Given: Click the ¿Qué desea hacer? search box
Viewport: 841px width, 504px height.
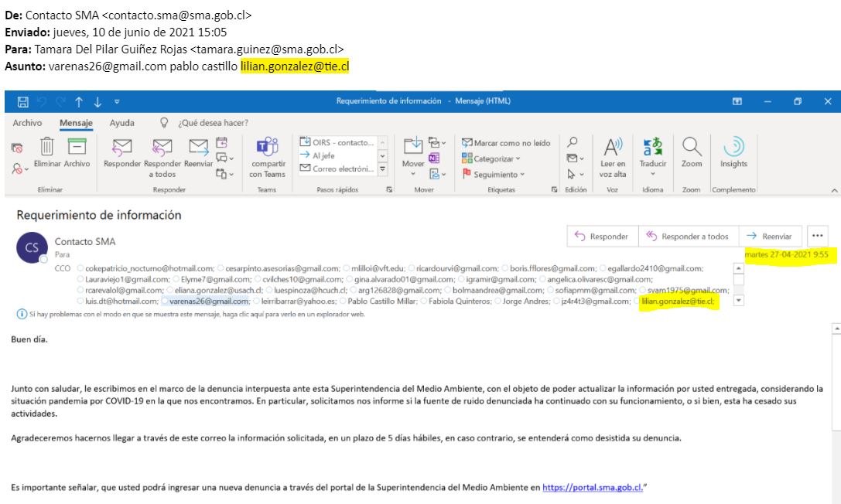Looking at the screenshot, I should (212, 123).
